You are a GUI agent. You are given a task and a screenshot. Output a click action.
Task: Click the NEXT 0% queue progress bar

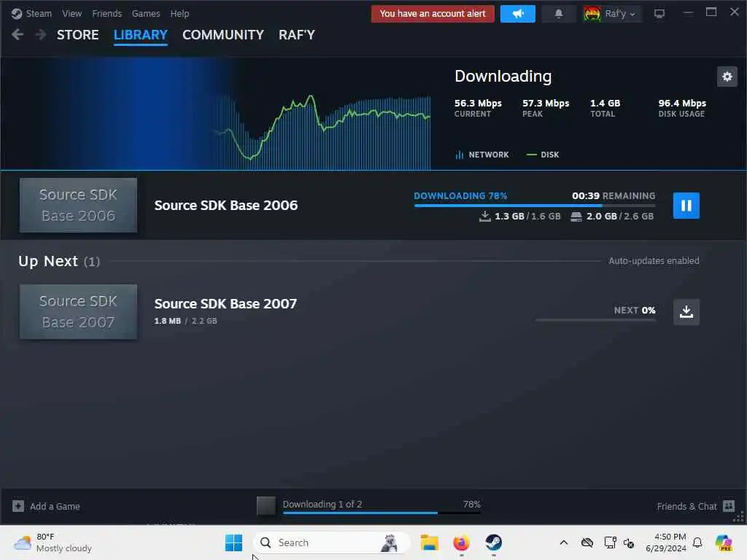click(595, 320)
